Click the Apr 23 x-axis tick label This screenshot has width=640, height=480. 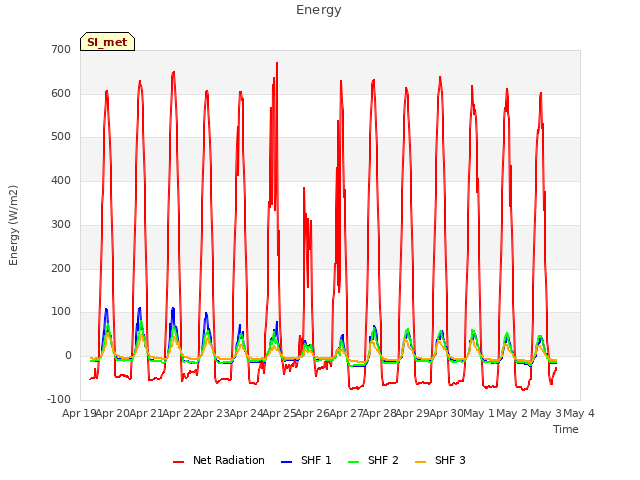click(x=212, y=413)
